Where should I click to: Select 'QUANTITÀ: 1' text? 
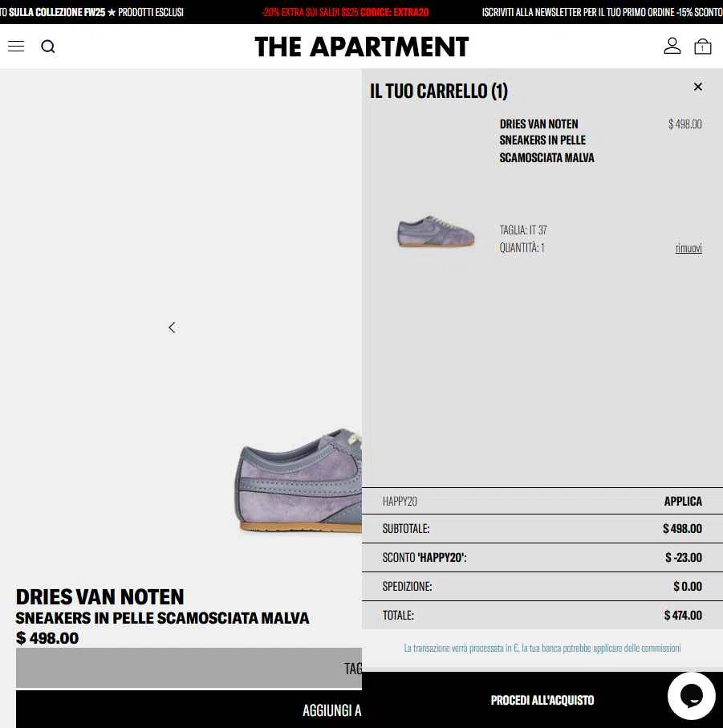pyautogui.click(x=522, y=248)
